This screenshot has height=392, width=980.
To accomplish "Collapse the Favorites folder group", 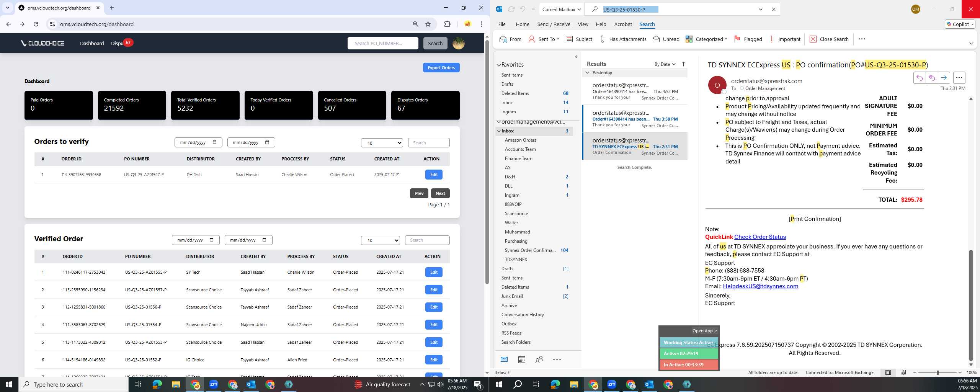I will click(498, 65).
